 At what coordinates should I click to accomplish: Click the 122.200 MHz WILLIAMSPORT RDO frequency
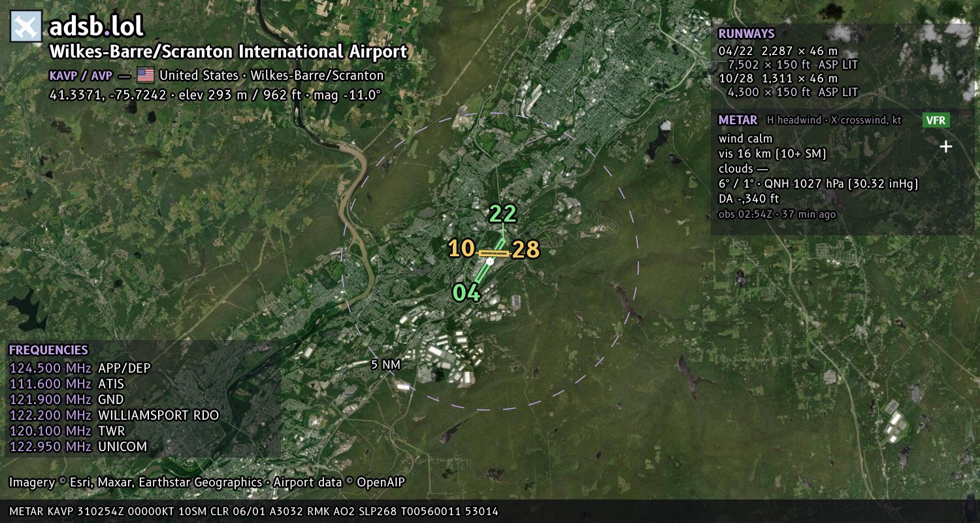(114, 415)
